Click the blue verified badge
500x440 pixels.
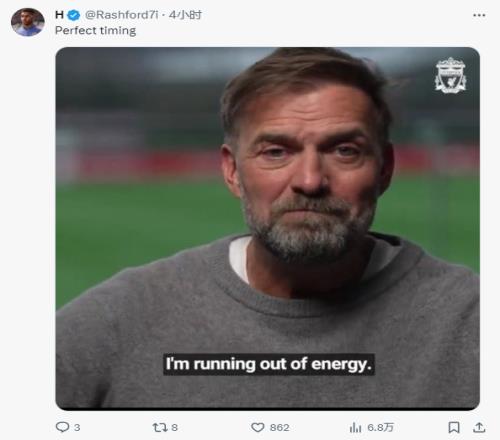tap(74, 15)
